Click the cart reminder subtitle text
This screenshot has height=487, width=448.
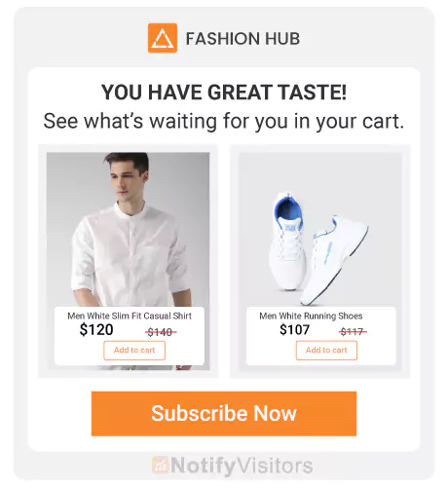tap(224, 121)
